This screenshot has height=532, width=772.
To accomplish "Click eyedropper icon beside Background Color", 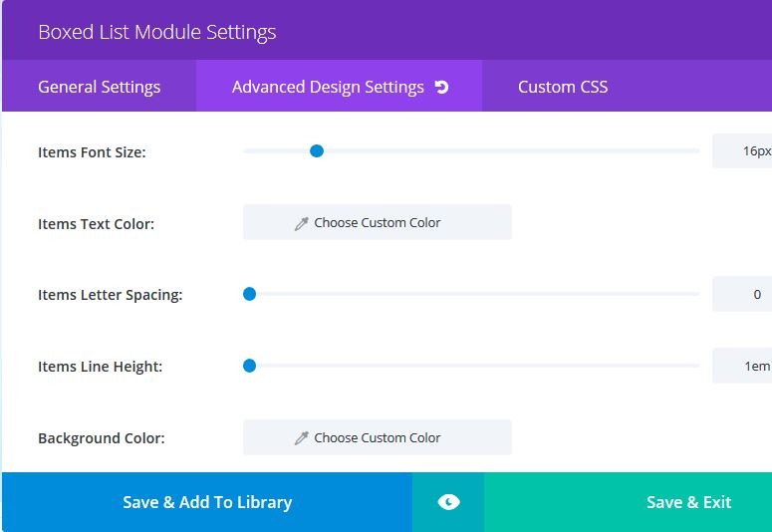I will click(x=301, y=438).
